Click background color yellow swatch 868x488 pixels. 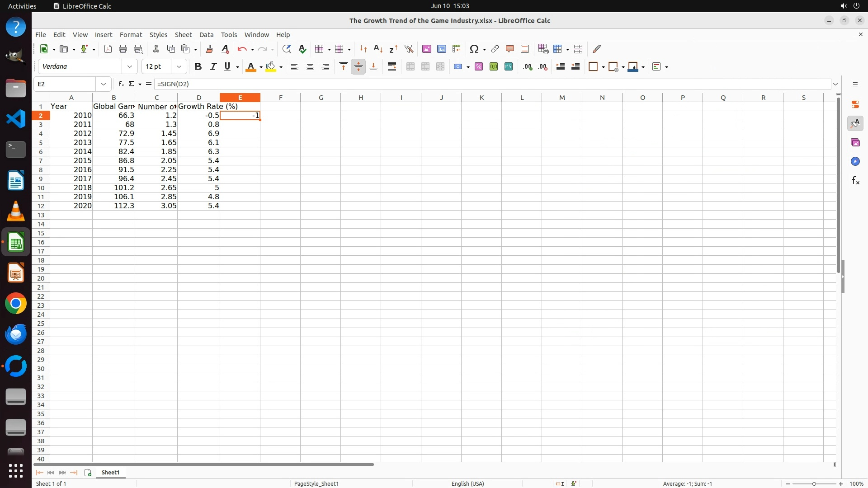(x=270, y=67)
